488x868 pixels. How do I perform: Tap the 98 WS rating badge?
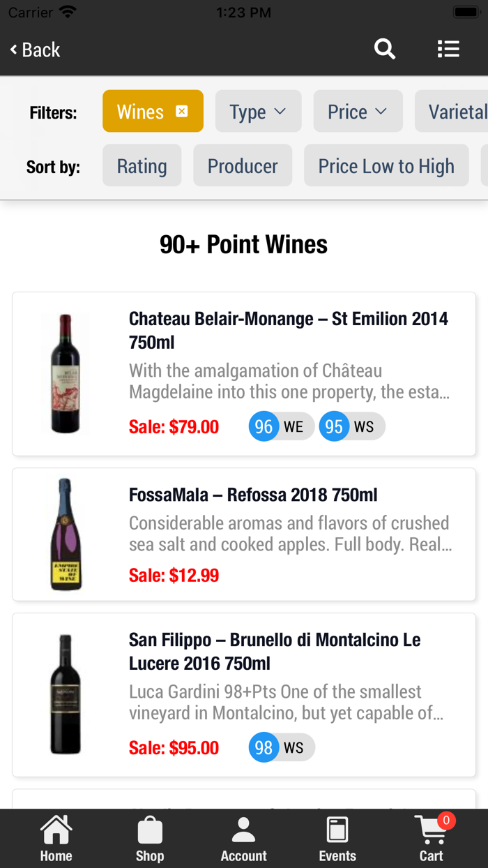pyautogui.click(x=281, y=748)
